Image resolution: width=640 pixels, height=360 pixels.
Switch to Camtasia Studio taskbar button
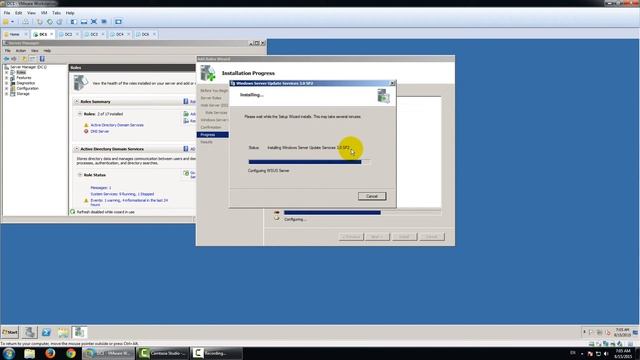point(163,353)
